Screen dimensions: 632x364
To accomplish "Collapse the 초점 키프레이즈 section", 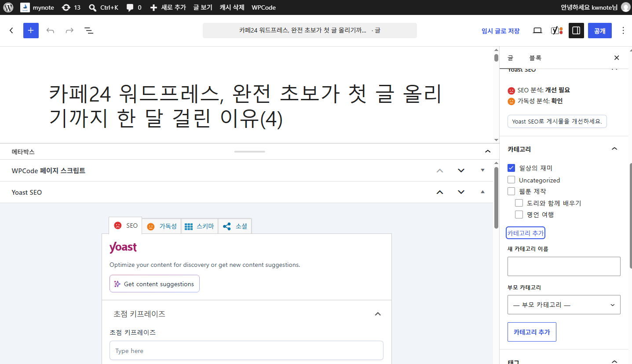I will (377, 314).
